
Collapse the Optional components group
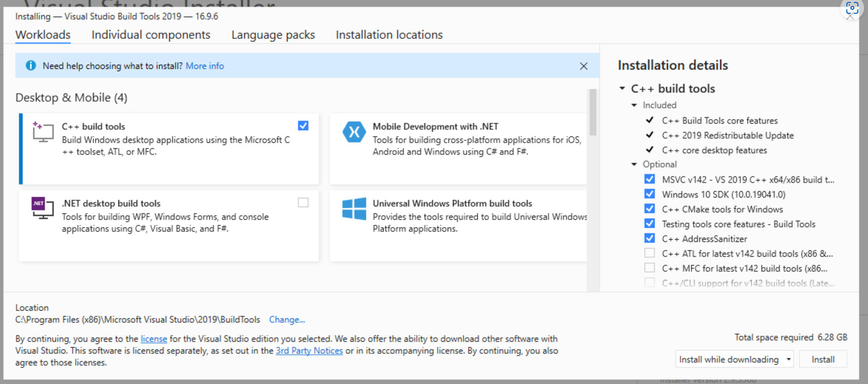pos(634,164)
